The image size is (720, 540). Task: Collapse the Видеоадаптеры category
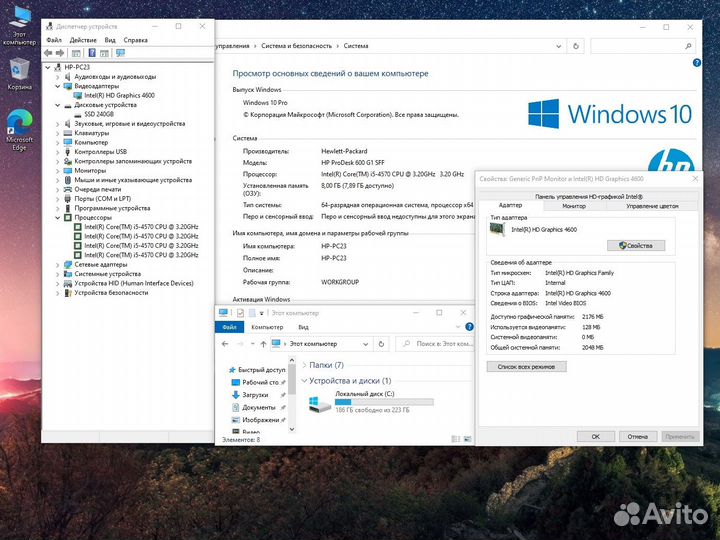click(x=58, y=86)
